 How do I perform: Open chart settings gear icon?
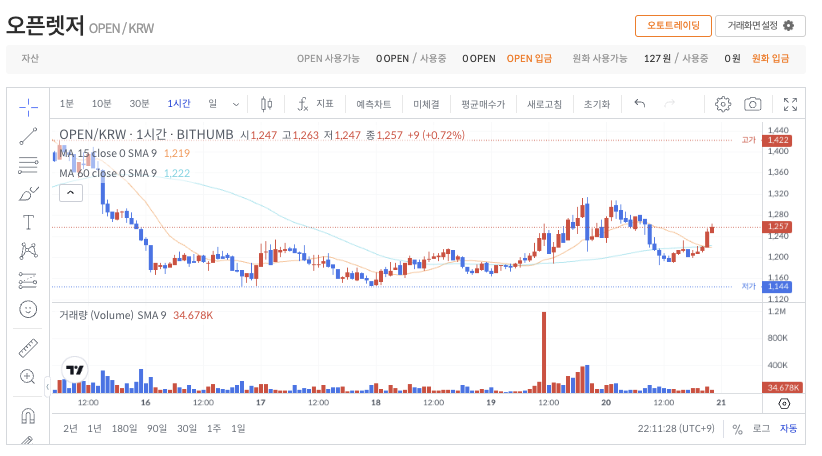tap(723, 104)
